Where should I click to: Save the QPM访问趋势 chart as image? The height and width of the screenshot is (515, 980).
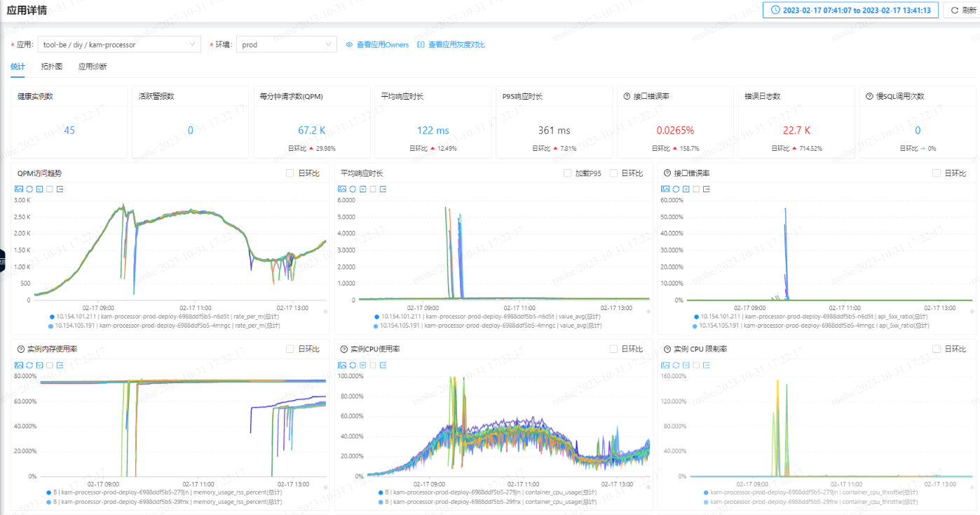coord(18,189)
